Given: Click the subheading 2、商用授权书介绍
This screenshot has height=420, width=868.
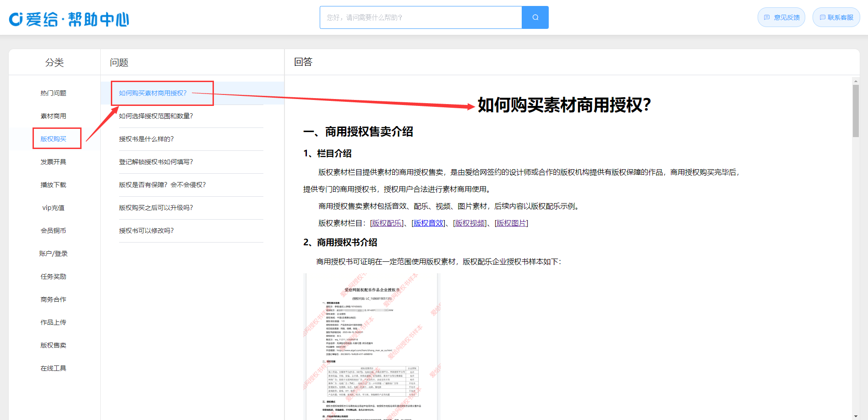Looking at the screenshot, I should (340, 243).
